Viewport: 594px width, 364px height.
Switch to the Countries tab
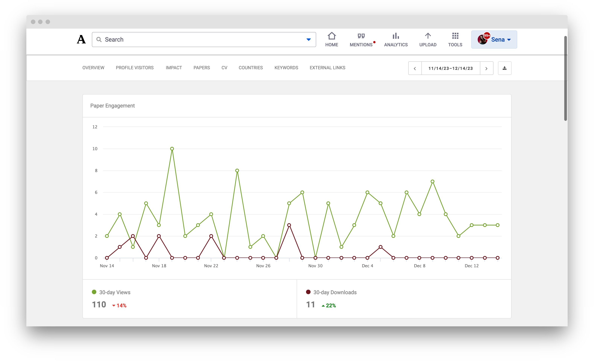click(251, 68)
